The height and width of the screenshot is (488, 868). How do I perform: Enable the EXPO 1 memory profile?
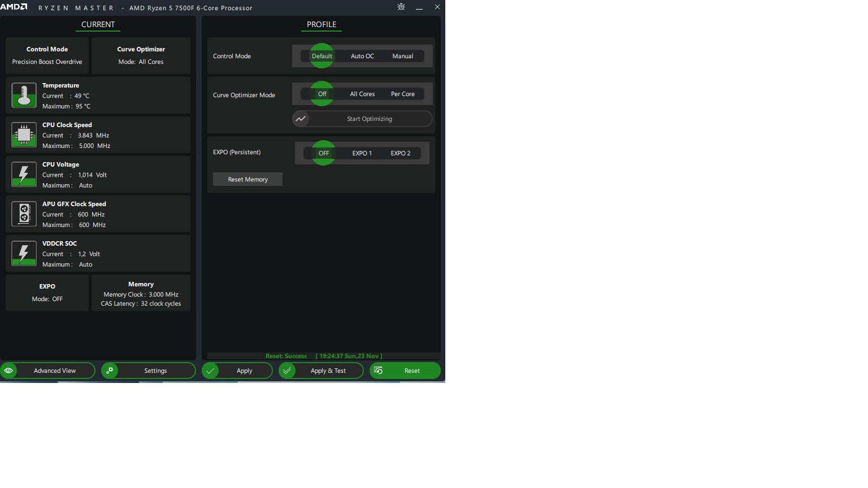(x=362, y=153)
